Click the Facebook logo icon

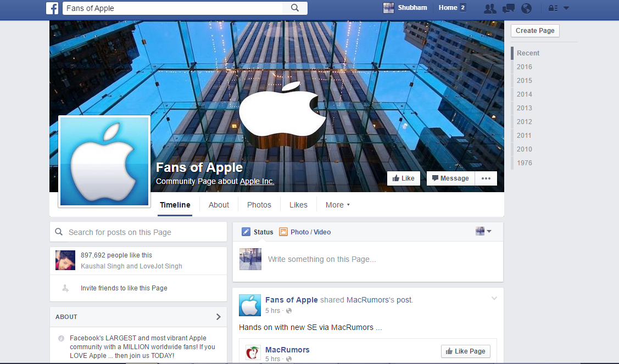pyautogui.click(x=52, y=8)
